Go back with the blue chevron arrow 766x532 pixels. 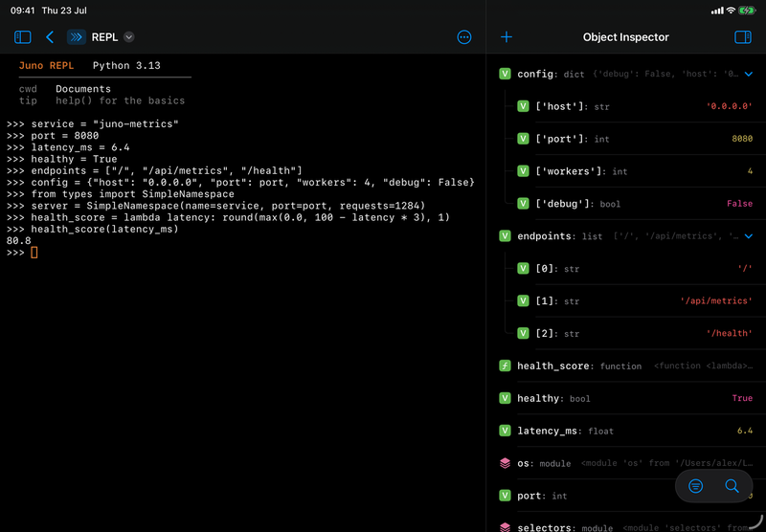50,37
